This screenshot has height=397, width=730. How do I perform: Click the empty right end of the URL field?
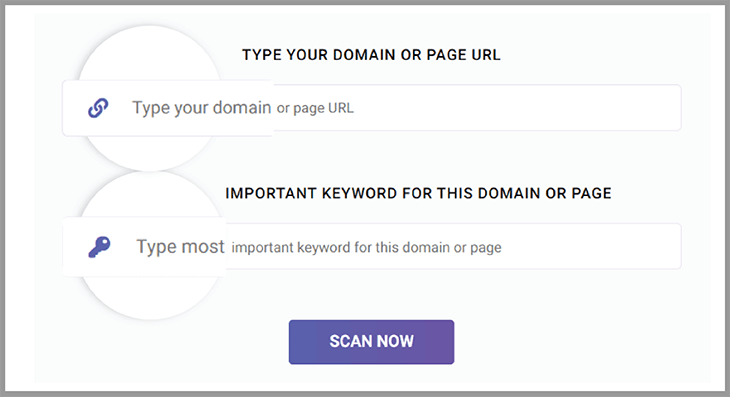tap(605, 108)
